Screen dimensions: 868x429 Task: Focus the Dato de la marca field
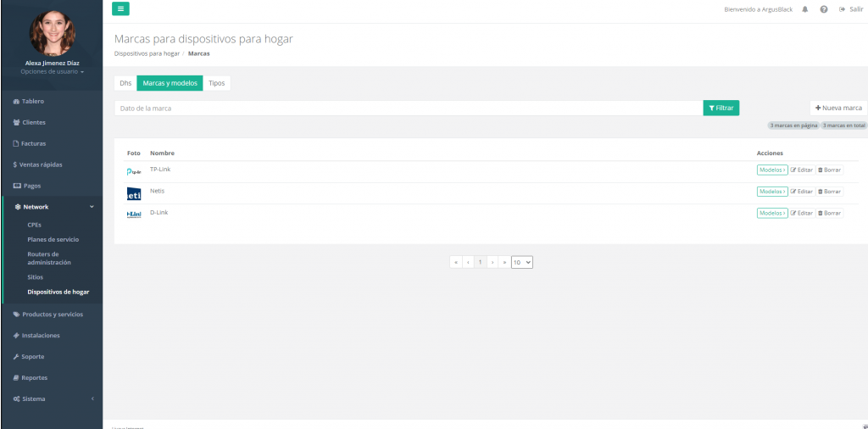click(x=409, y=108)
